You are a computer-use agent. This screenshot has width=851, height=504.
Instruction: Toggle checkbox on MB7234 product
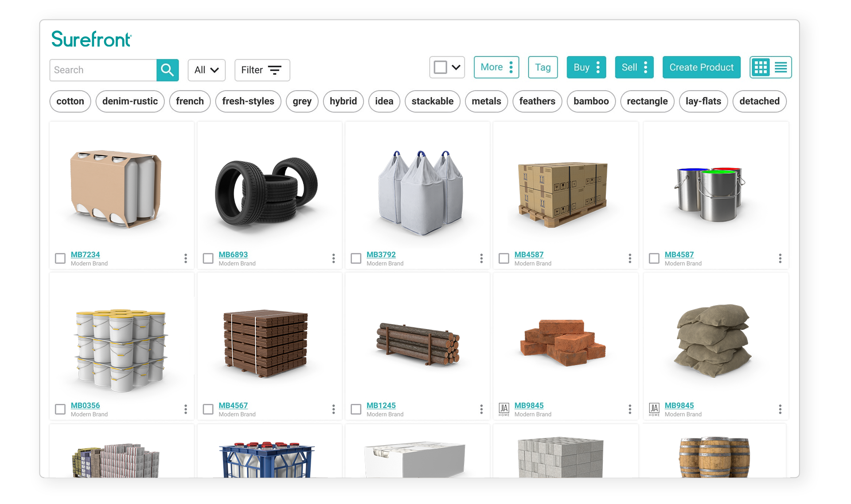click(60, 257)
